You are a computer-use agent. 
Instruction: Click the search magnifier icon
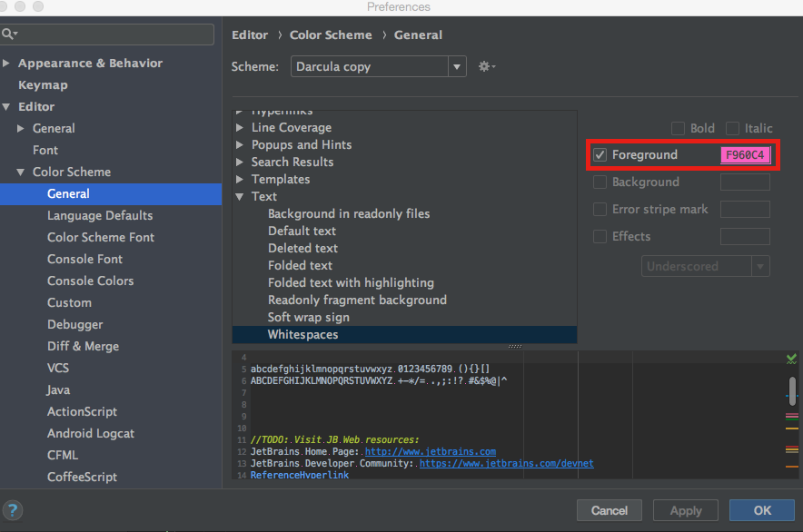pos(9,34)
